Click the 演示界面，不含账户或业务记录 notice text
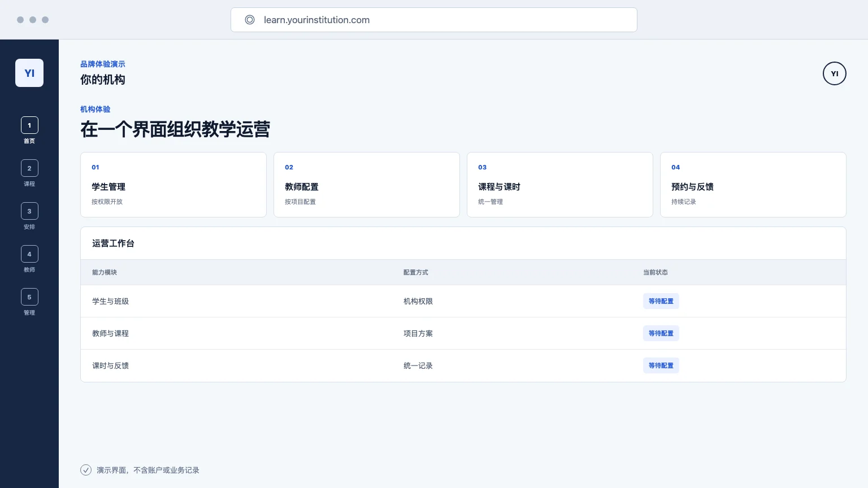This screenshot has width=868, height=488. click(148, 470)
